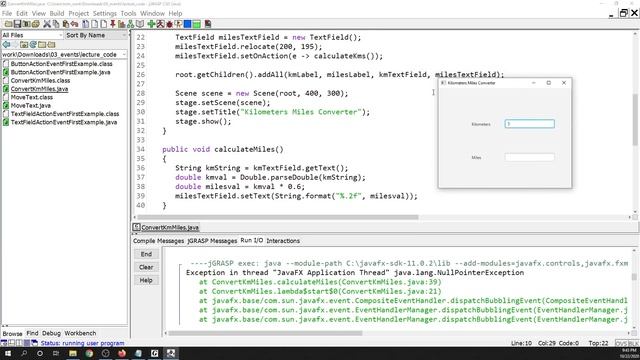Click the solid green square toolbar icon
This screenshot has height=360, width=640.
tap(196, 24)
